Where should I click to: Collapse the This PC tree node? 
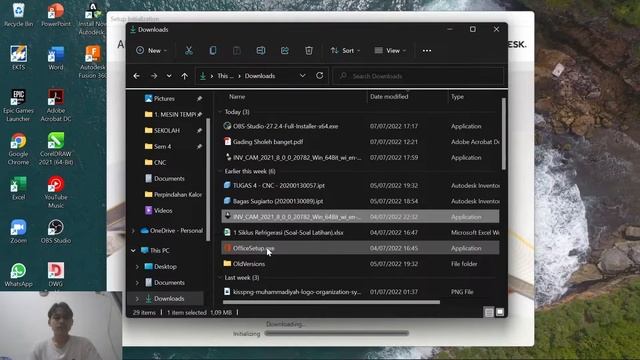[x=133, y=251]
